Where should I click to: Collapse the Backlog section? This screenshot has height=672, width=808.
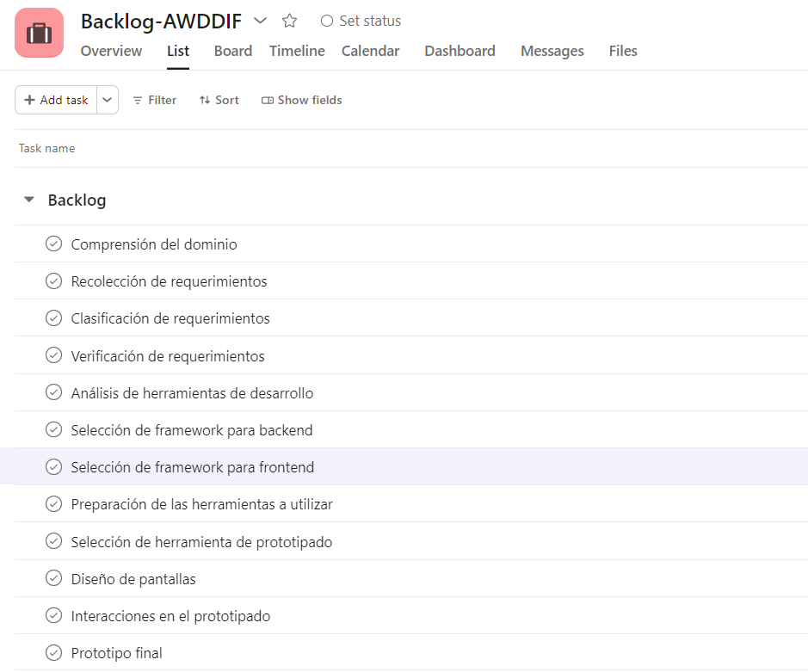29,200
